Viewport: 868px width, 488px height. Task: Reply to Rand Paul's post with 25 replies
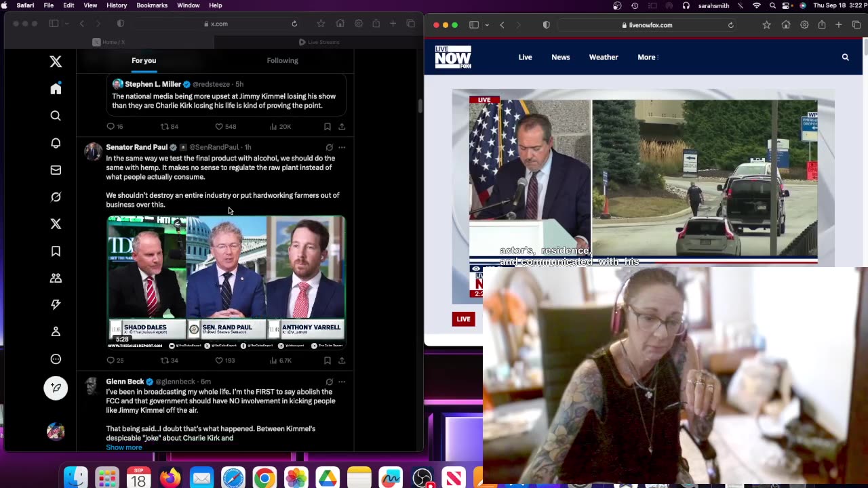[x=115, y=361]
